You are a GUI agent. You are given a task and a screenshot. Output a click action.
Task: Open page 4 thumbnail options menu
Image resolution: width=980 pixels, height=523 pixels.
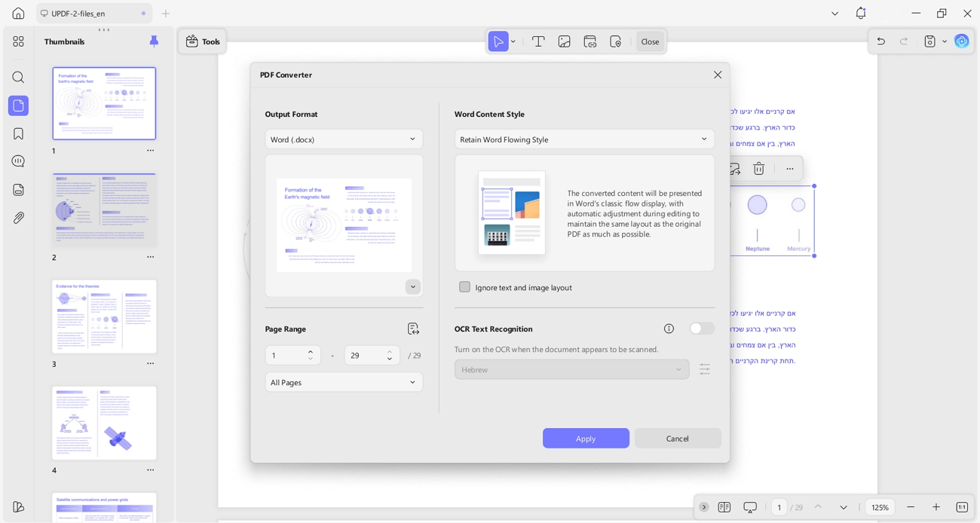click(x=150, y=470)
